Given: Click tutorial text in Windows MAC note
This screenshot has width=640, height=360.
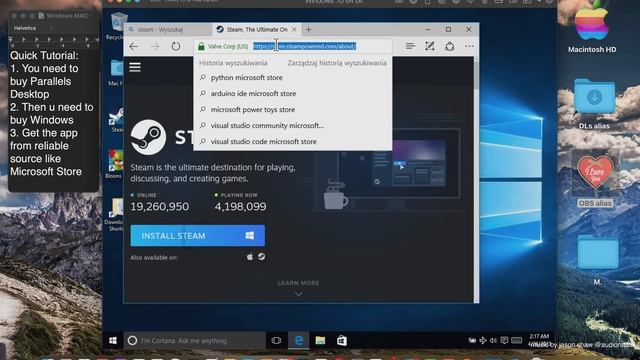Looking at the screenshot, I should pos(51,113).
